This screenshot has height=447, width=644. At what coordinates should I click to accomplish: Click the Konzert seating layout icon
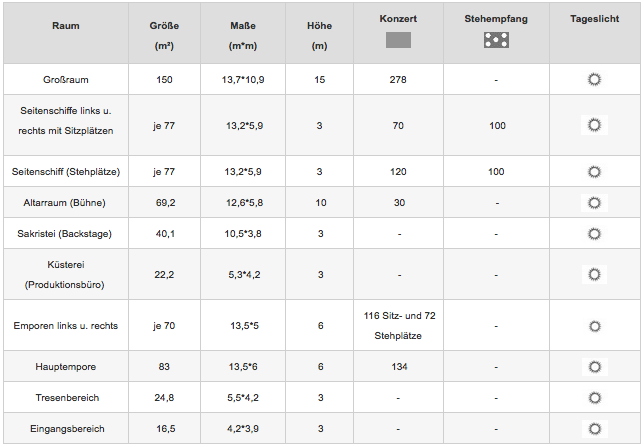tap(398, 40)
